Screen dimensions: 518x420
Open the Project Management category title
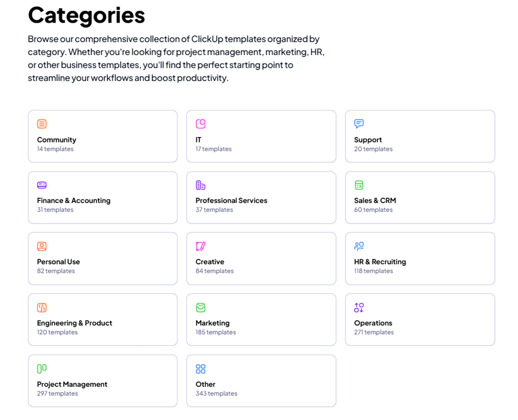72,384
